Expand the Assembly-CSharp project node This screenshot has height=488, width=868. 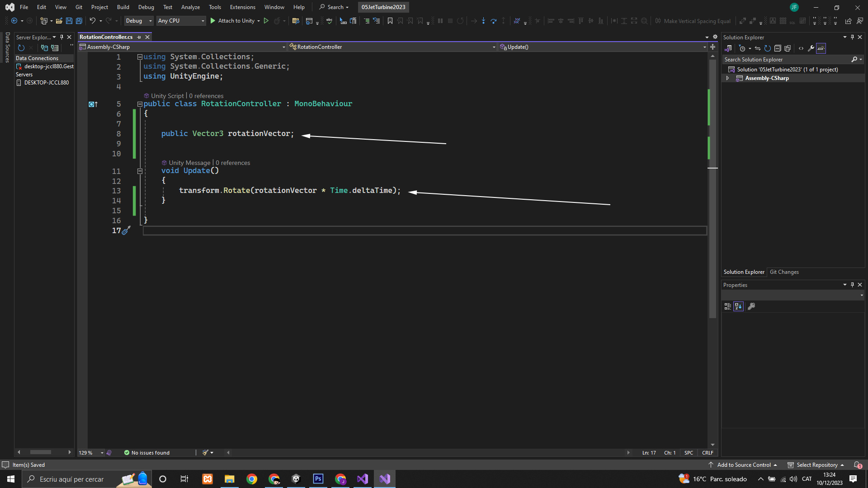(727, 78)
